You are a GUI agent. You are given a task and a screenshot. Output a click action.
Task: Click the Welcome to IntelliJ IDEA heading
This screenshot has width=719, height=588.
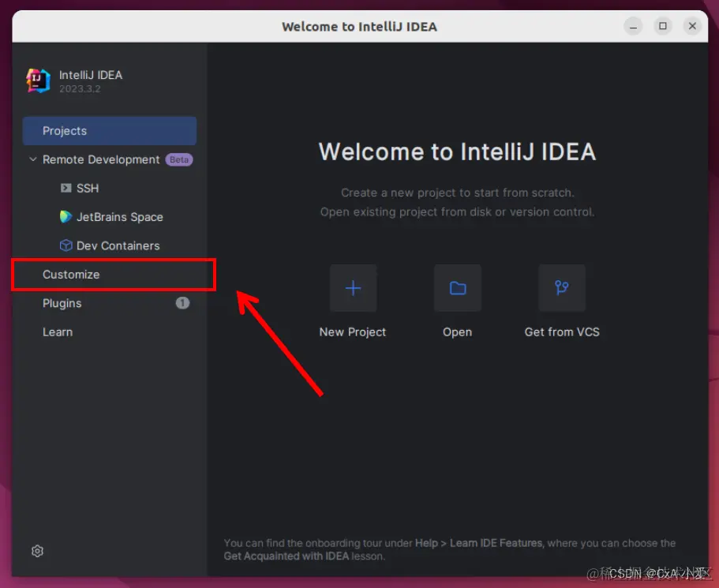pos(457,152)
